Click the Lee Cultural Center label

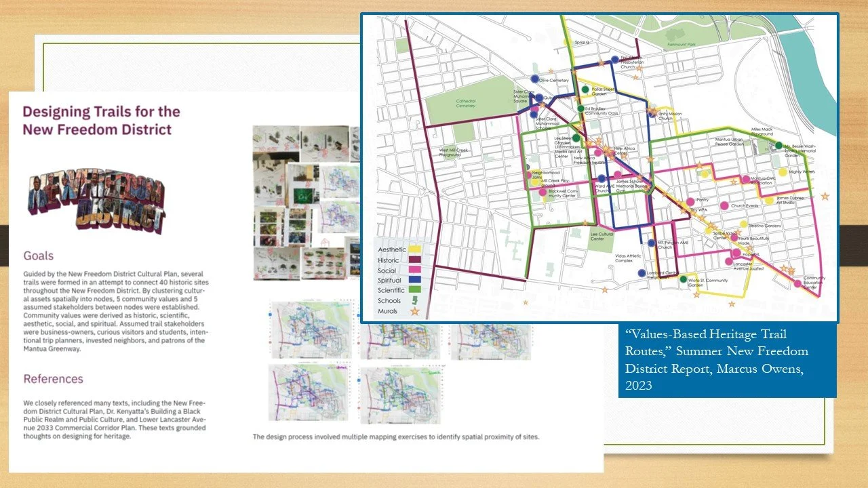pos(602,237)
